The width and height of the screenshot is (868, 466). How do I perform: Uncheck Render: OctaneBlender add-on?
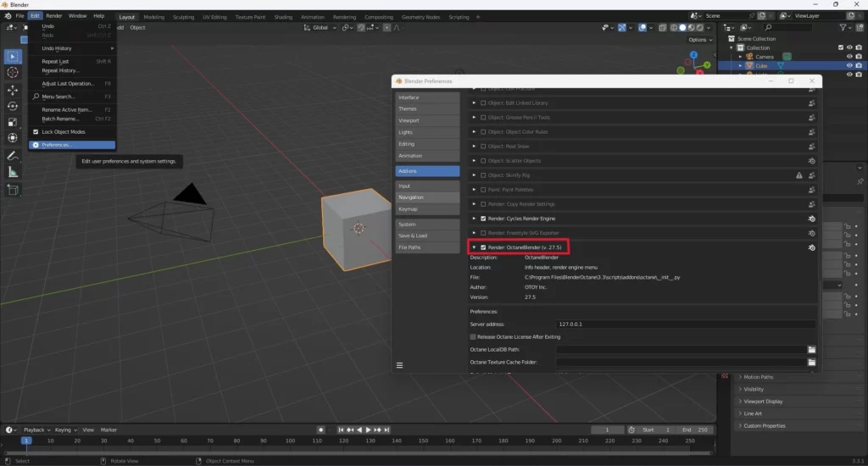pos(483,247)
